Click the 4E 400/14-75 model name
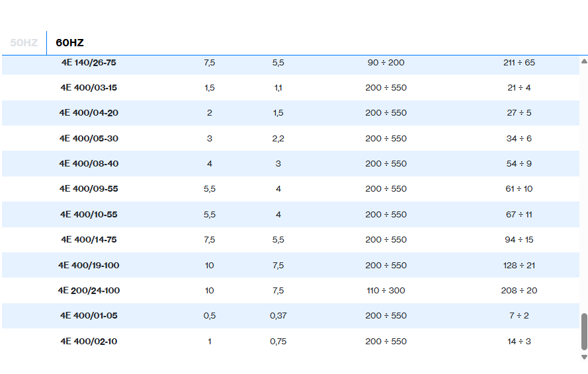 pos(89,240)
